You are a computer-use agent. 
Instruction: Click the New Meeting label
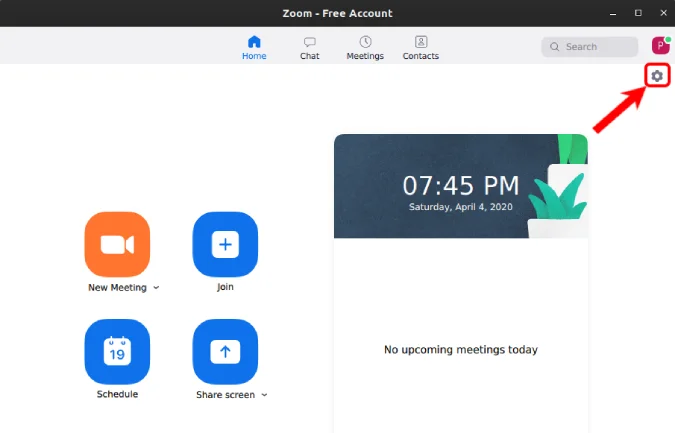[x=117, y=288]
